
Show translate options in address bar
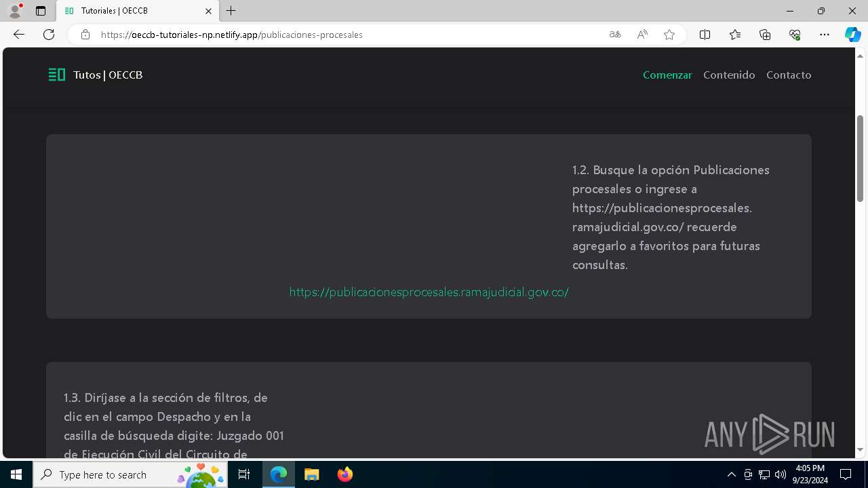[x=615, y=35]
